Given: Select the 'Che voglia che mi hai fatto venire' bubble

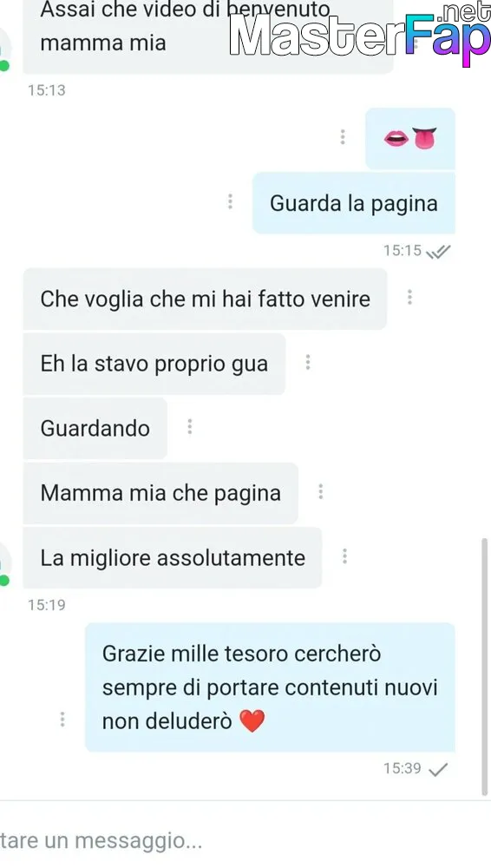Looking at the screenshot, I should coord(205,299).
